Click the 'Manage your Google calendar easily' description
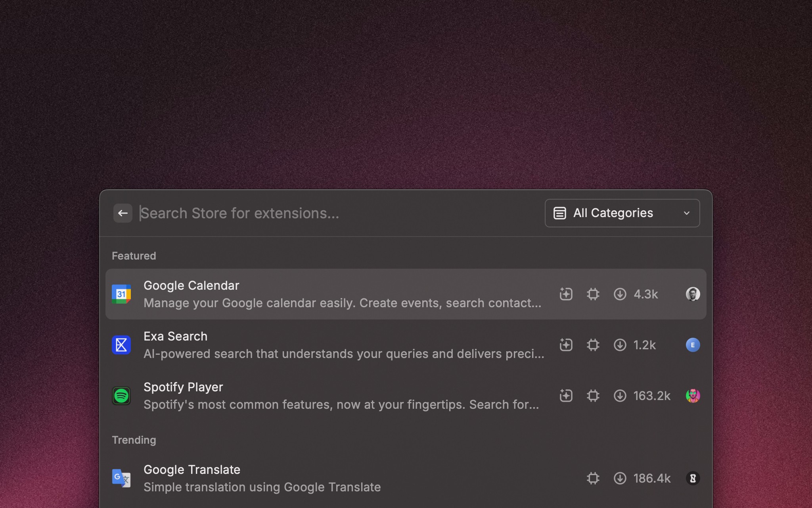 pos(342,303)
